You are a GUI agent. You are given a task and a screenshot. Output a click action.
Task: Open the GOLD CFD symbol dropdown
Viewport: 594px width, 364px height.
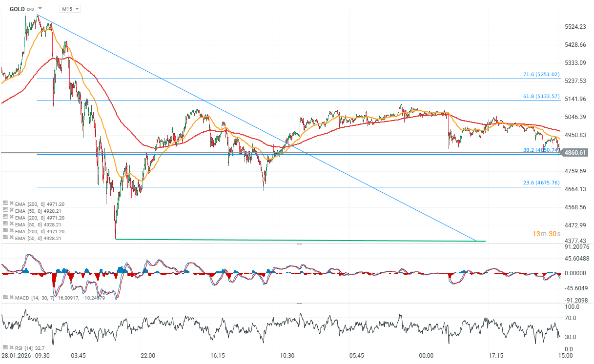[40, 9]
